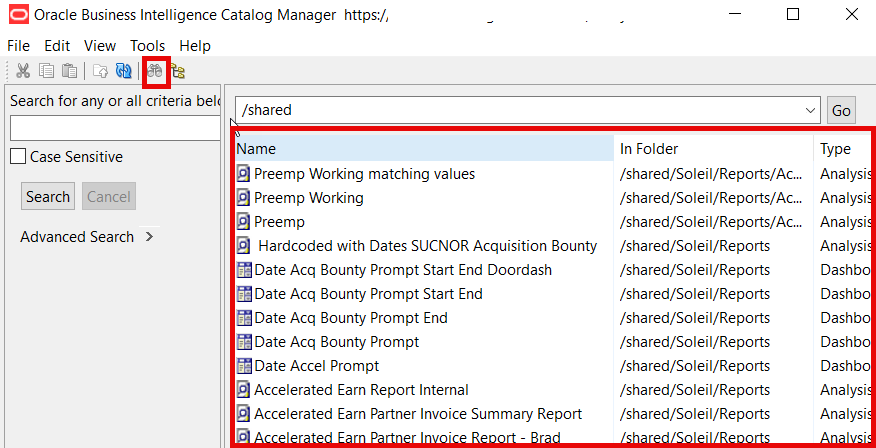Click the icon beside Accelerated Earn Report Internal
The image size is (876, 448).
[244, 389]
